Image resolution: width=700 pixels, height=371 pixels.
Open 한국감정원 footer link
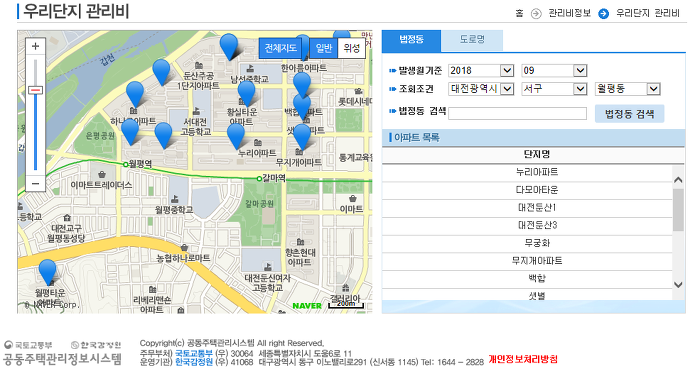point(194,362)
